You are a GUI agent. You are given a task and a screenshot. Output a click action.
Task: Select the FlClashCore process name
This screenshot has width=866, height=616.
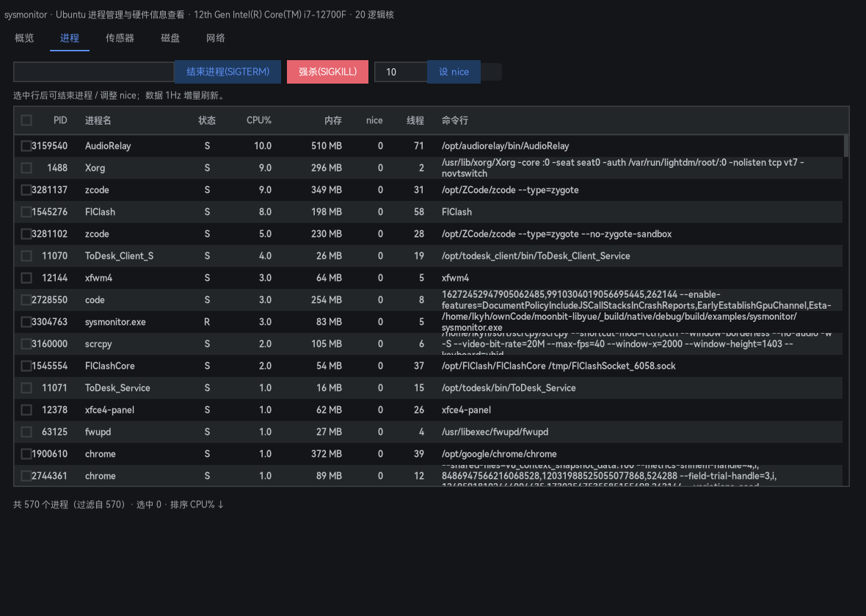click(110, 366)
